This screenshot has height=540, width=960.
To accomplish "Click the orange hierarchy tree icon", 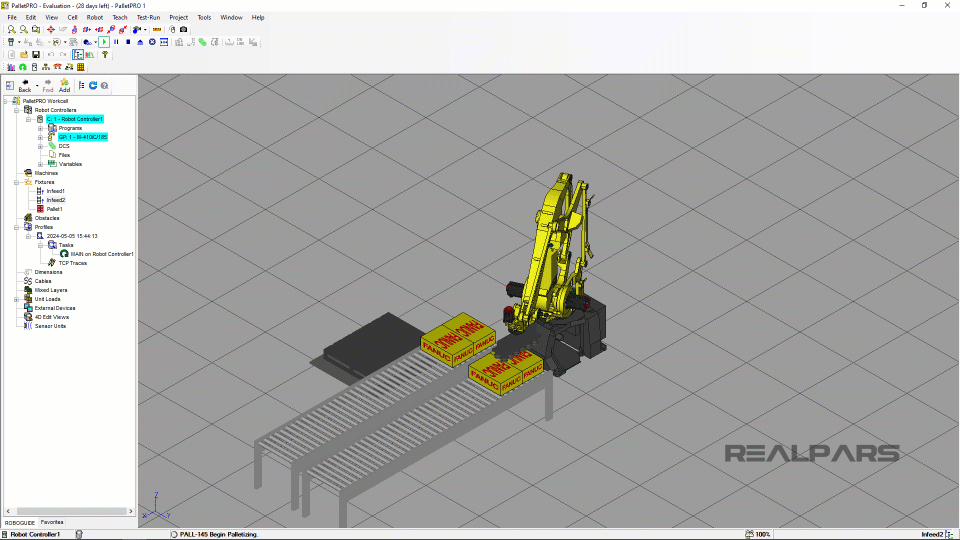I will tap(46, 67).
